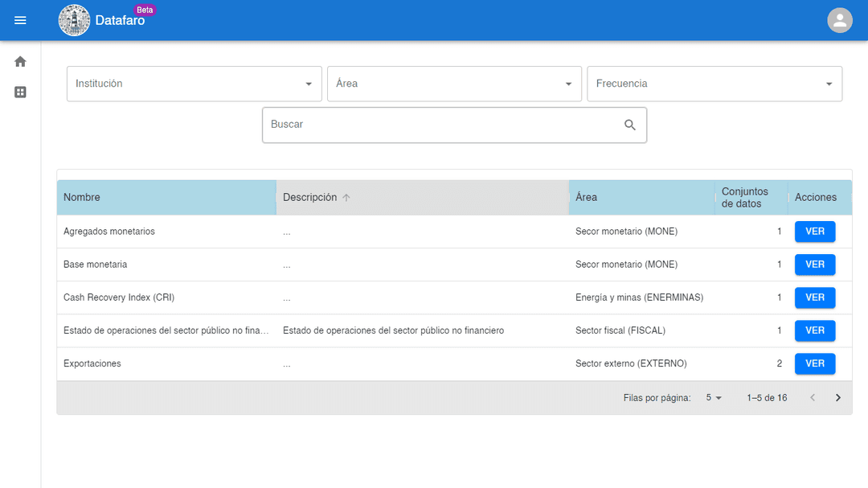
Task: Select the Base monetaria table row
Action: (454, 265)
